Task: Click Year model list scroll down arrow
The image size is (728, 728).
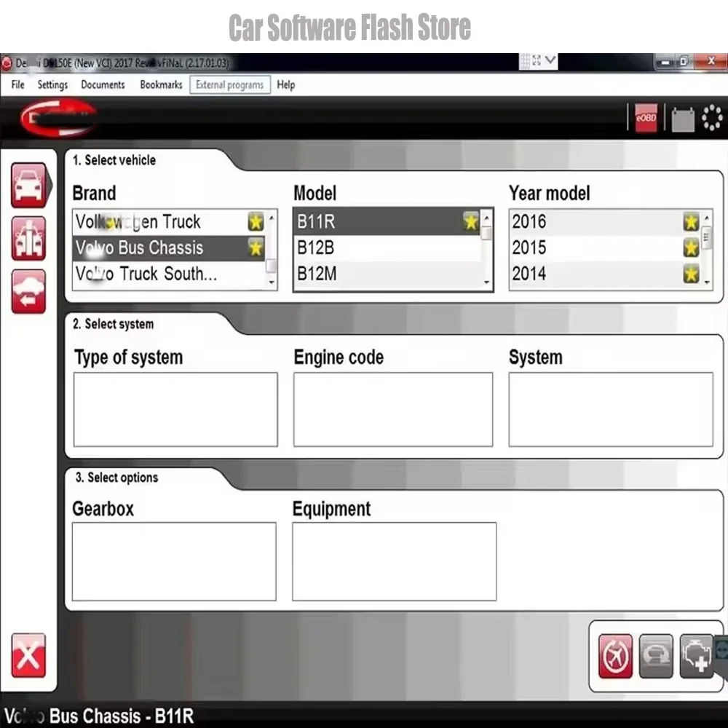Action: coord(707,282)
